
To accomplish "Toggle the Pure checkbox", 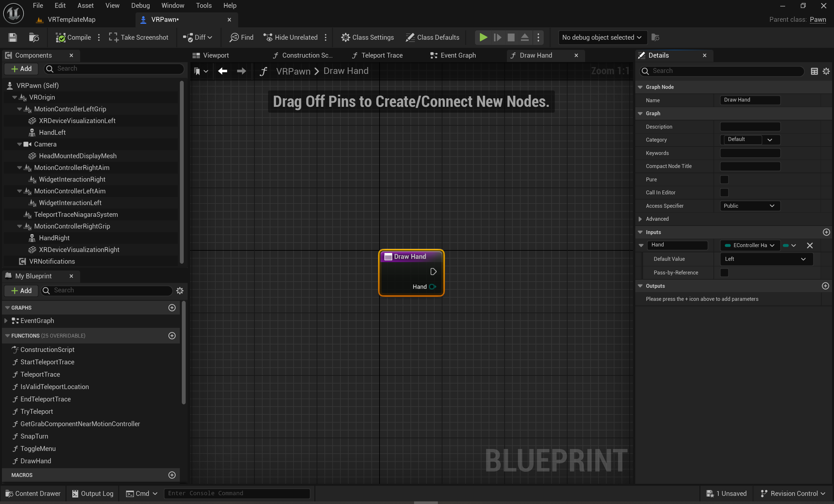I will tap(725, 180).
